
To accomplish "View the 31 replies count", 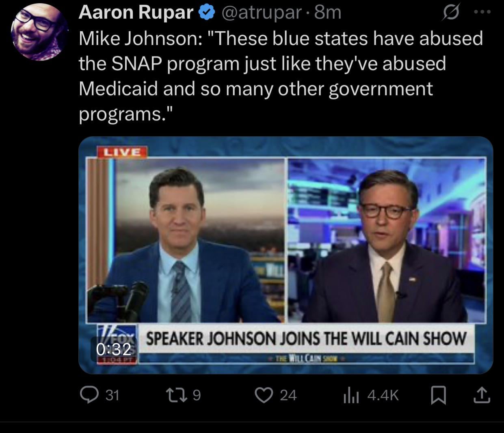I will coord(112,395).
